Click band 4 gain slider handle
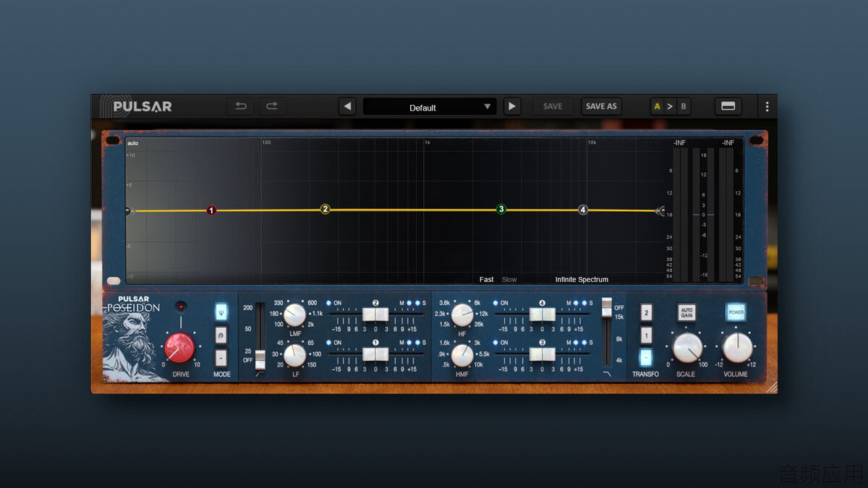 click(542, 314)
